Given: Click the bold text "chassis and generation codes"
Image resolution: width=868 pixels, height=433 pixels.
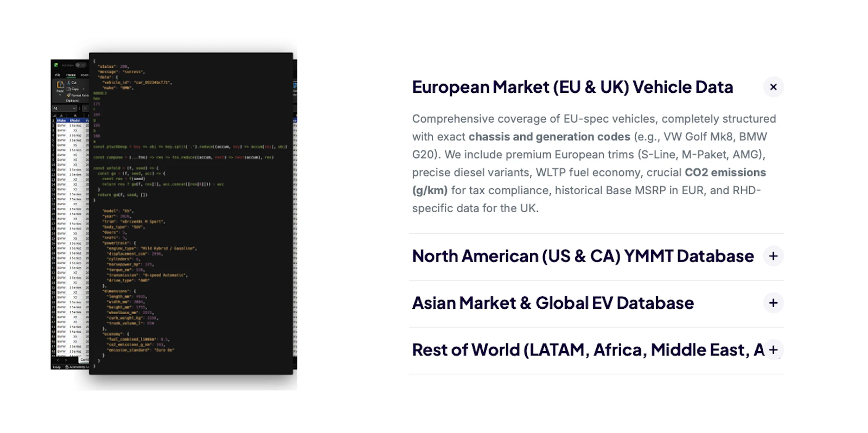Looking at the screenshot, I should 549,137.
